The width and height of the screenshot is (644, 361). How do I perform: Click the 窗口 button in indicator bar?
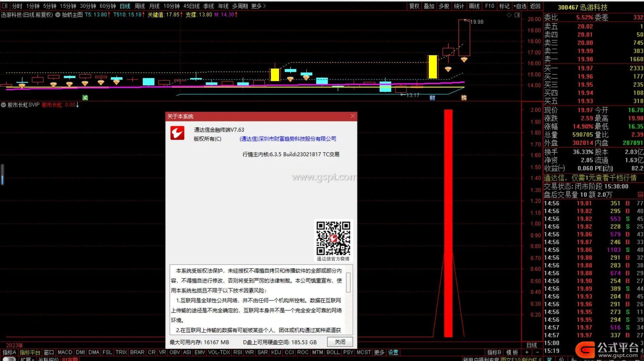[49, 352]
